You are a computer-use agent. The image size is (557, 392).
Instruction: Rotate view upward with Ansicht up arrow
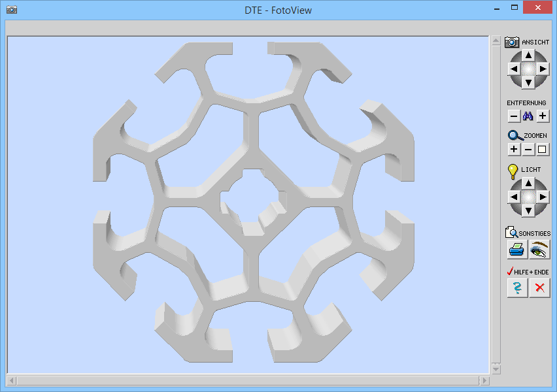pos(528,55)
